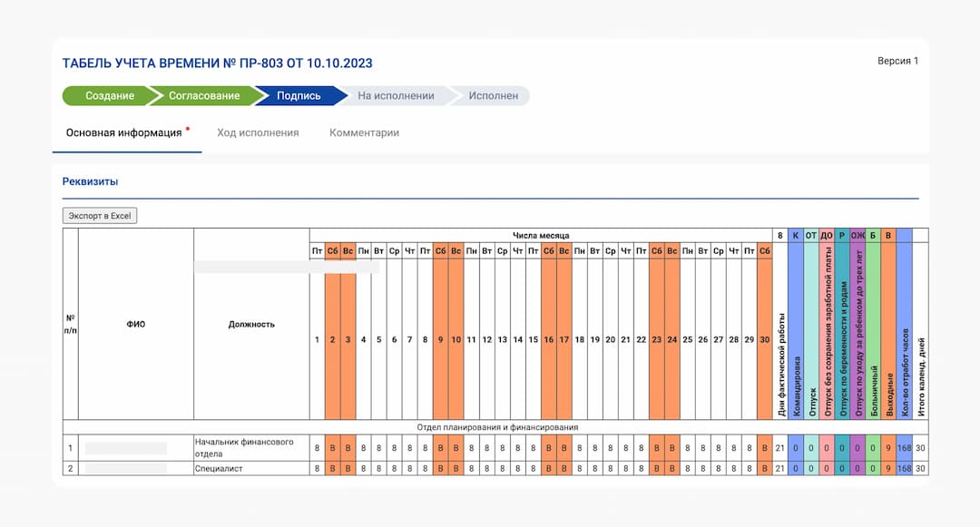Click Экспорт в Excel button
980x527 pixels.
click(100, 215)
